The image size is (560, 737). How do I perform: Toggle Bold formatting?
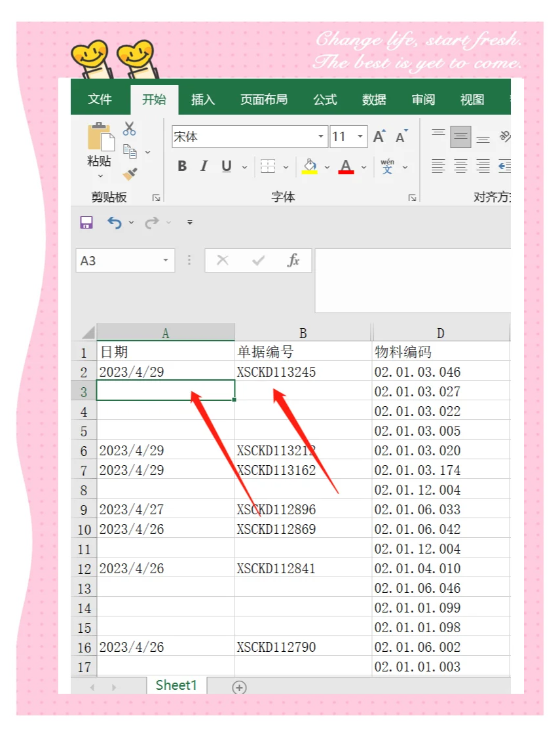[x=181, y=166]
